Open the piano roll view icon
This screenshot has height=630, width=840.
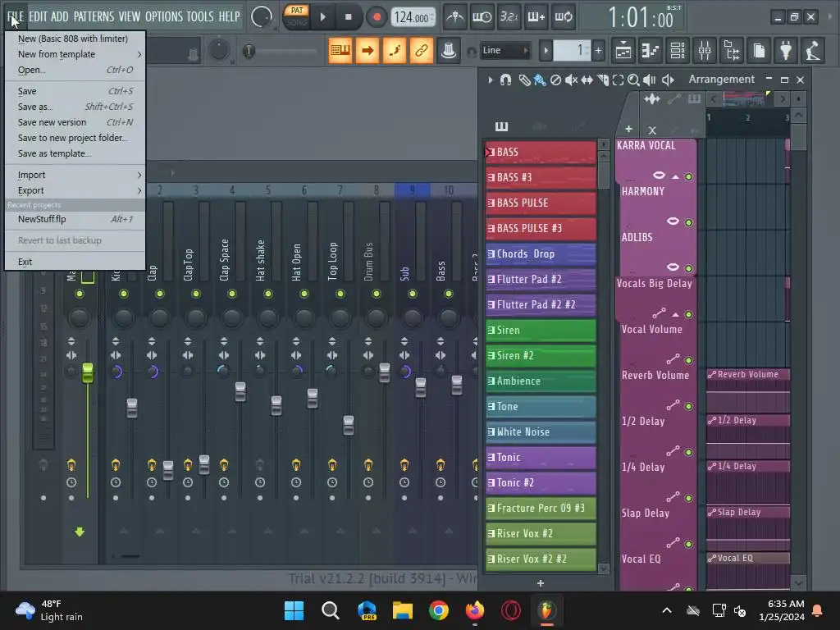(651, 51)
